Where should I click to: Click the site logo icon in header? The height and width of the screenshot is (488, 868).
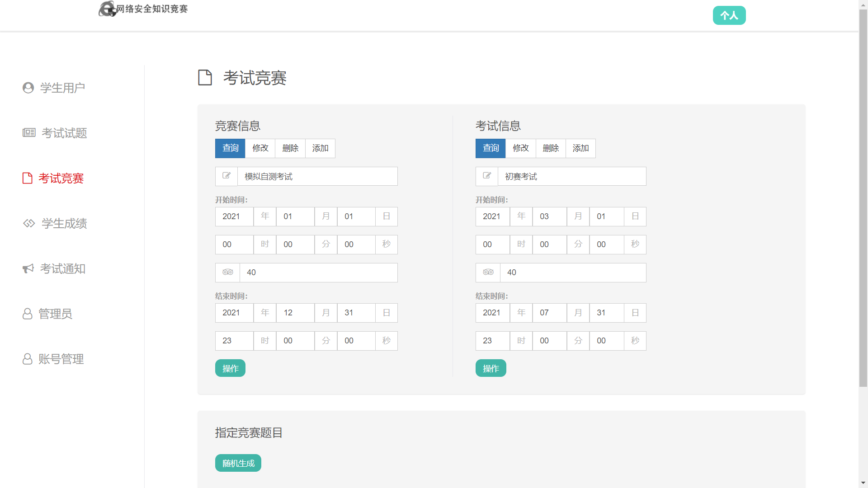(x=107, y=9)
